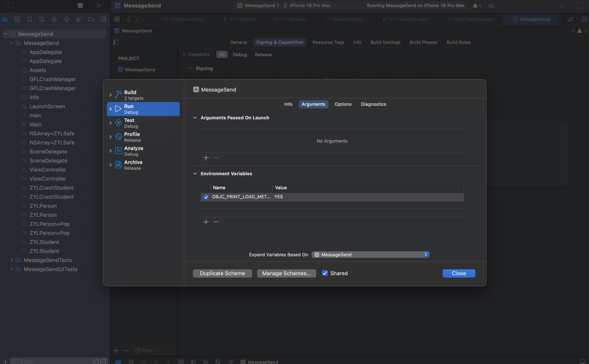Go forward with the editor forward arrow
Viewport: 589px width, 364px height.
coord(137,19)
